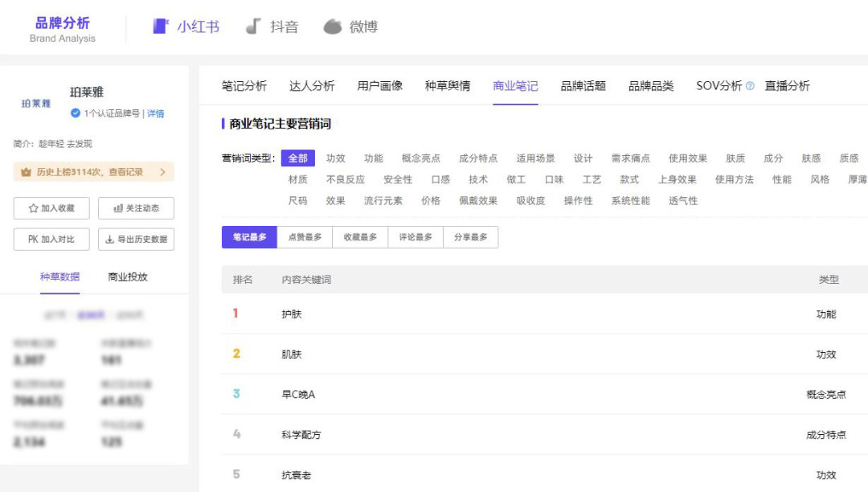This screenshot has height=492, width=868.
Task: Click the help icon beside SOV分析
Action: [750, 86]
